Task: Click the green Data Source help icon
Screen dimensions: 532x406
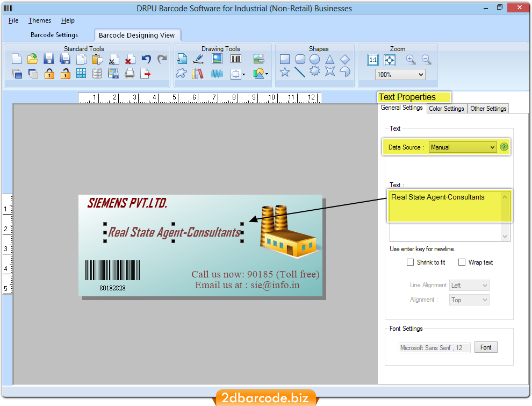Action: tap(504, 147)
